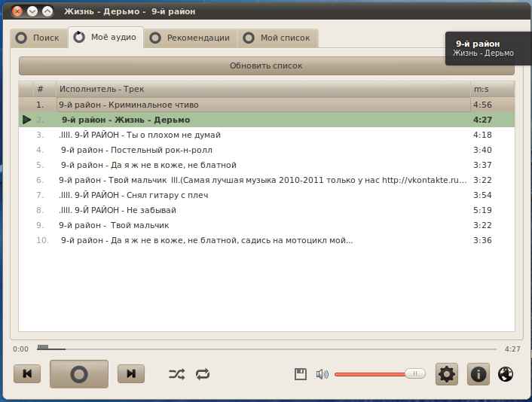Skip to the next track

130,373
